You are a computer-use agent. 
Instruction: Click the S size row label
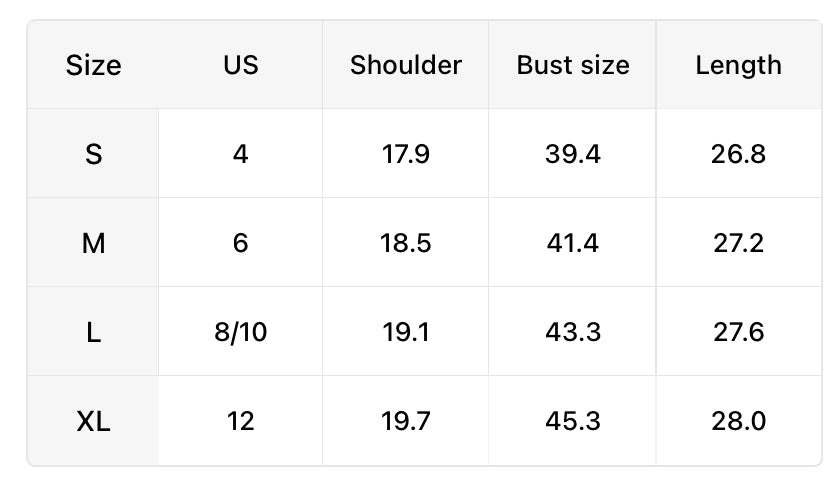(x=93, y=154)
